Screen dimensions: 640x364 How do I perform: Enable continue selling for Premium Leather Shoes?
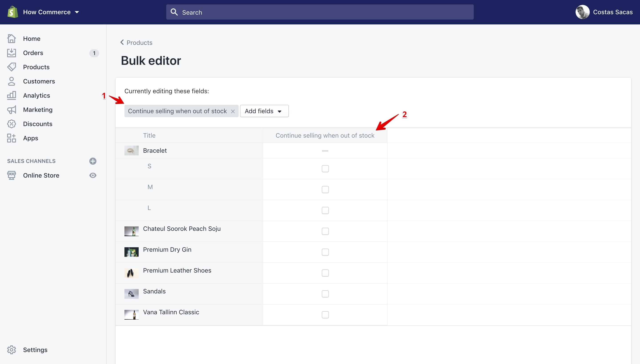325,273
